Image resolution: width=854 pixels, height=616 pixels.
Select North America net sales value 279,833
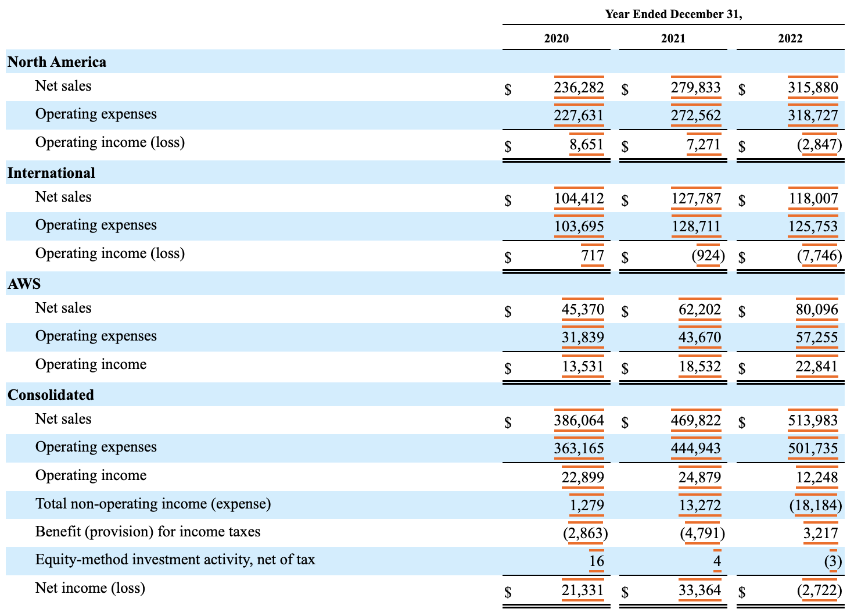tap(696, 88)
